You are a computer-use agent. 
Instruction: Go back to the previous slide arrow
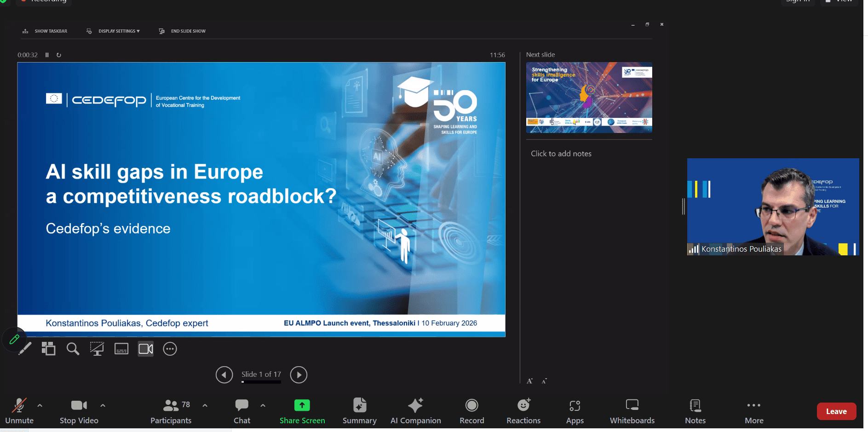pos(224,374)
